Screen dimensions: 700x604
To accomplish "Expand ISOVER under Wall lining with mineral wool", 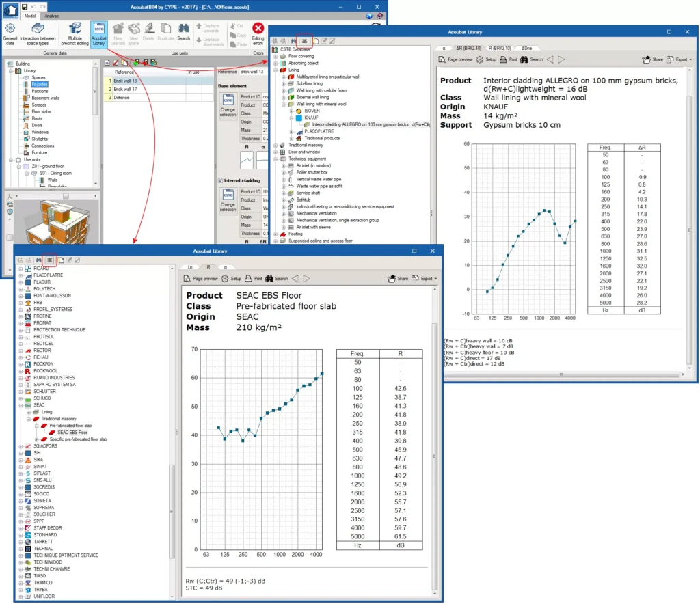I will point(291,111).
